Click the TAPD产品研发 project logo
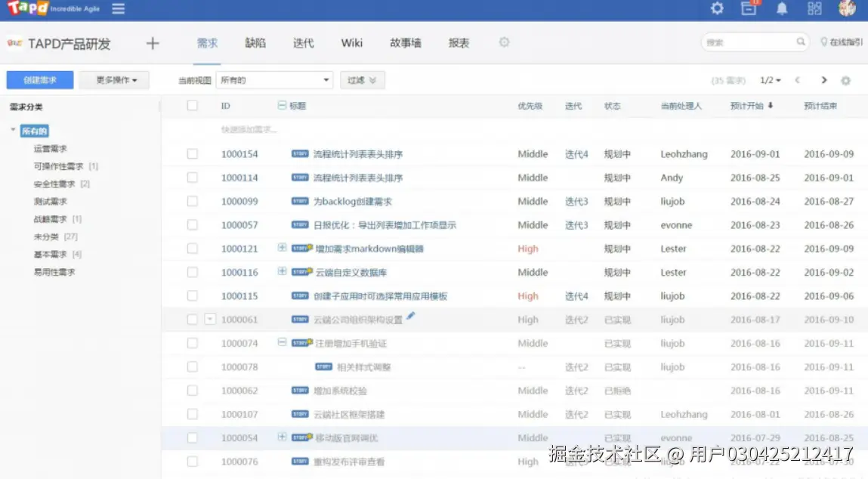 click(x=15, y=43)
